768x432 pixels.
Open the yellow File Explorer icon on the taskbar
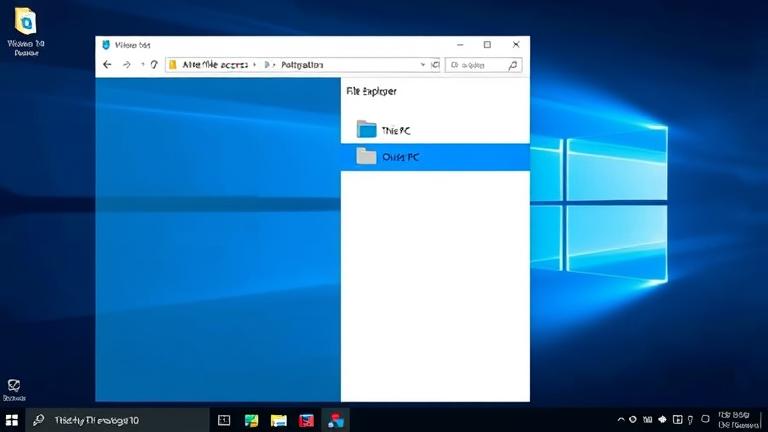279,420
